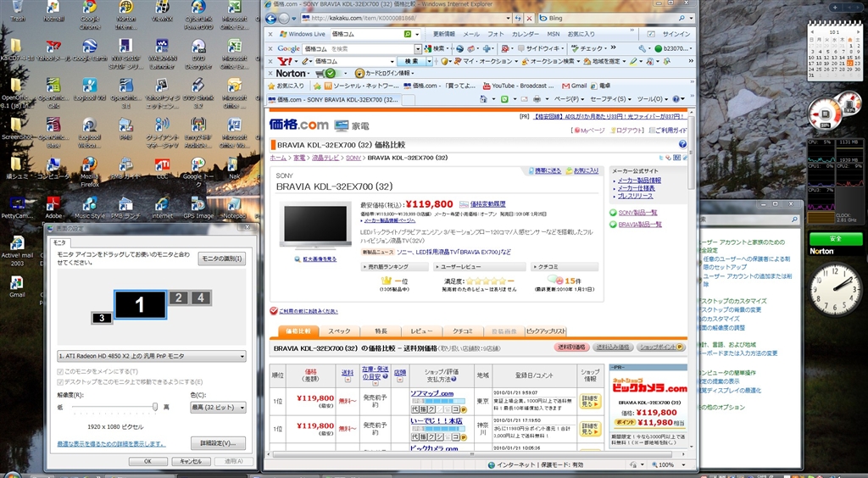
Task: Click OK in display settings dialog
Action: [x=147, y=461]
